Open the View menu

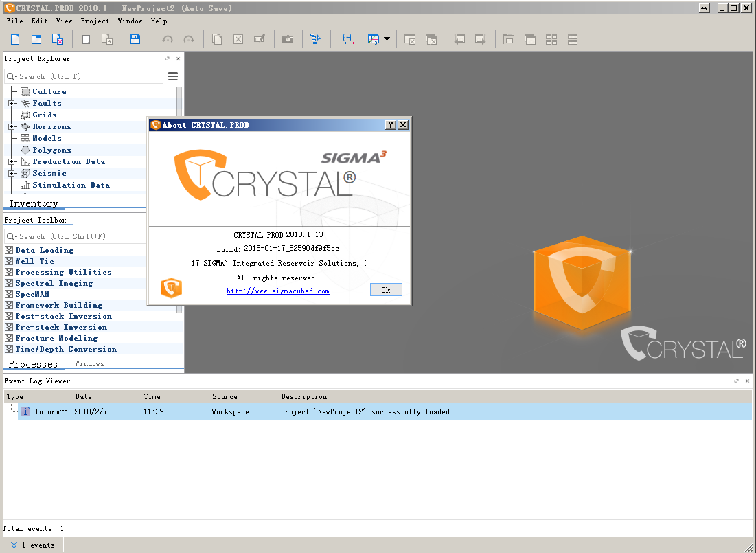tap(64, 21)
